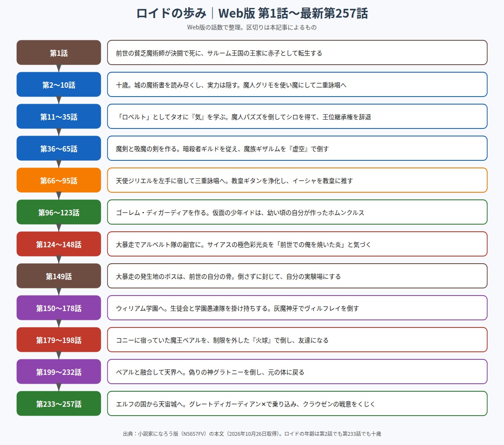This screenshot has height=445, width=504.
Task: Select the "第179〜198話" chapter label
Action: click(59, 340)
